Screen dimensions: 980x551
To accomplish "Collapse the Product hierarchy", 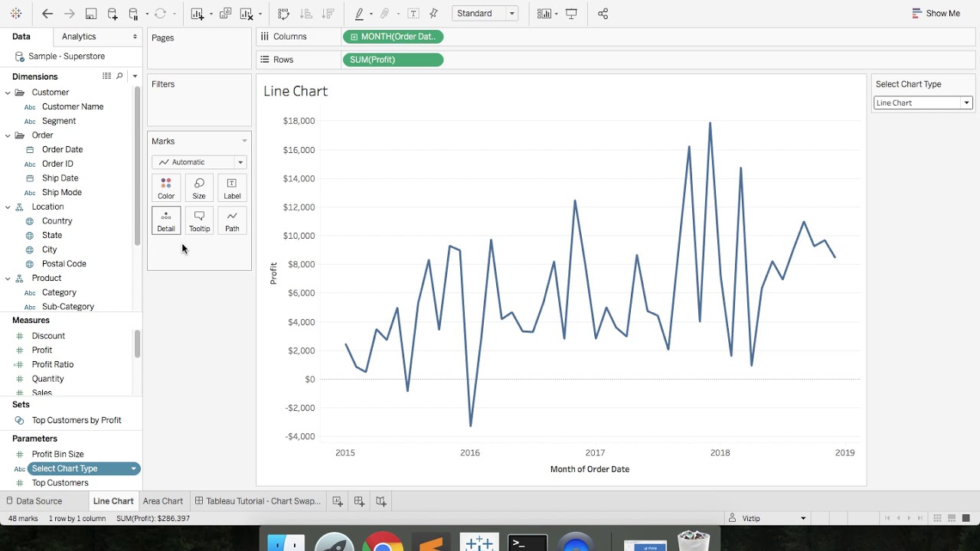I will pyautogui.click(x=8, y=279).
